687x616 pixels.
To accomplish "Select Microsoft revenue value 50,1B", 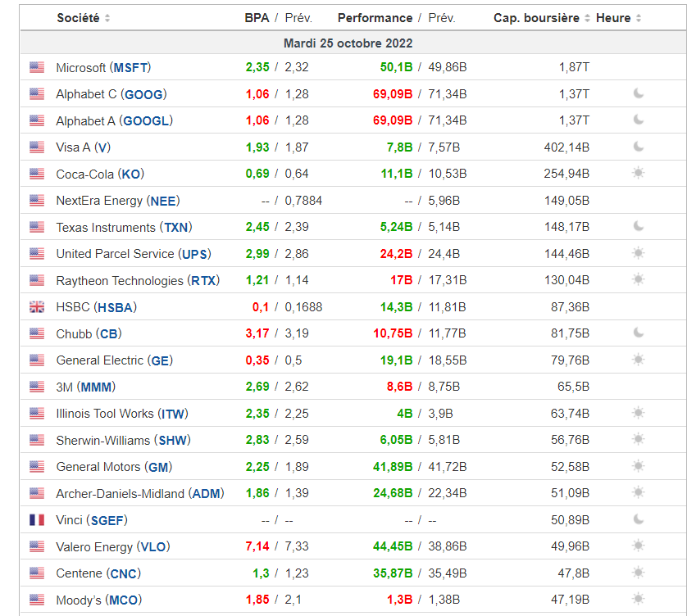I will pyautogui.click(x=396, y=67).
